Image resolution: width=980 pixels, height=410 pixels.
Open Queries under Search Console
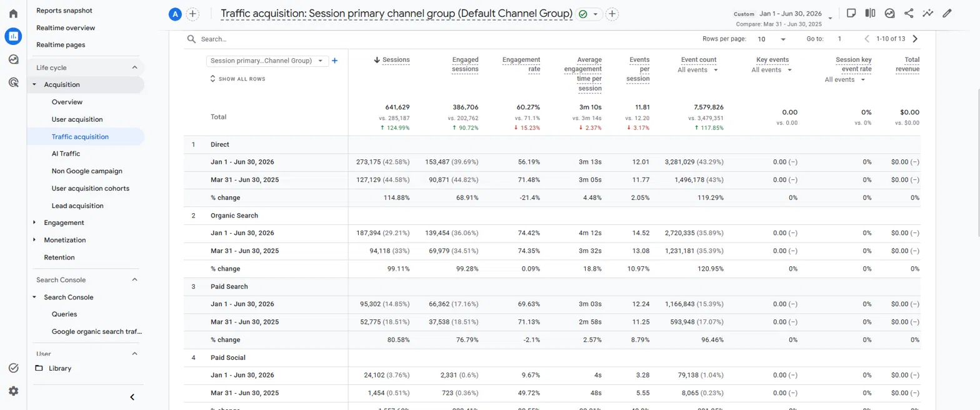pyautogui.click(x=64, y=314)
